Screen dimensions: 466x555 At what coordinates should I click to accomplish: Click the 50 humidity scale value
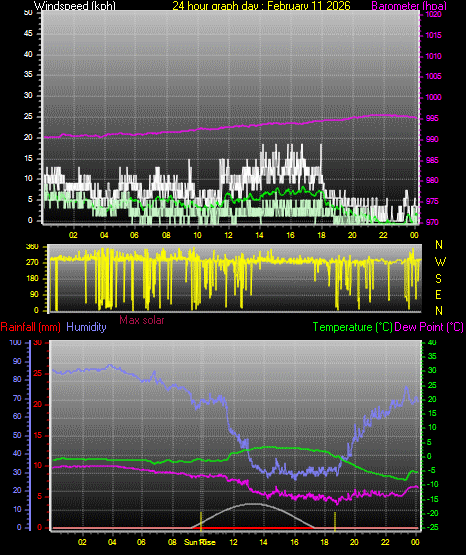(x=17, y=435)
